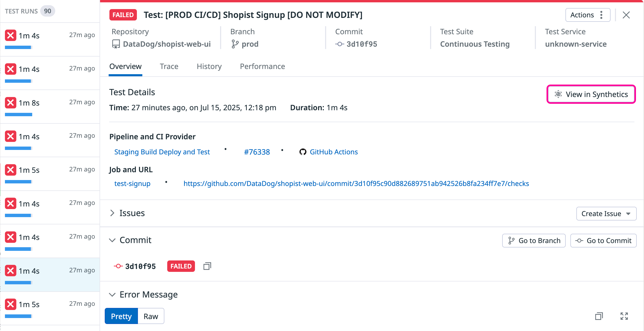Close the test details panel
This screenshot has height=331, width=644.
pos(626,15)
